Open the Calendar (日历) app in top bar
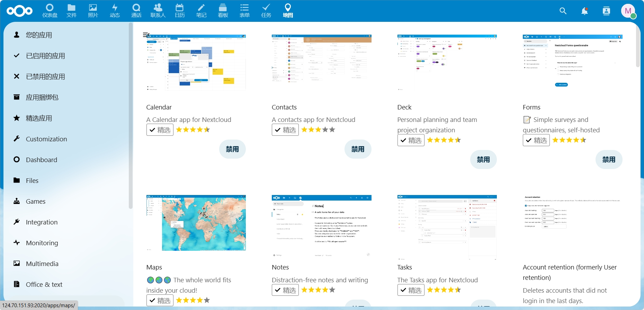644x310 pixels. tap(180, 11)
